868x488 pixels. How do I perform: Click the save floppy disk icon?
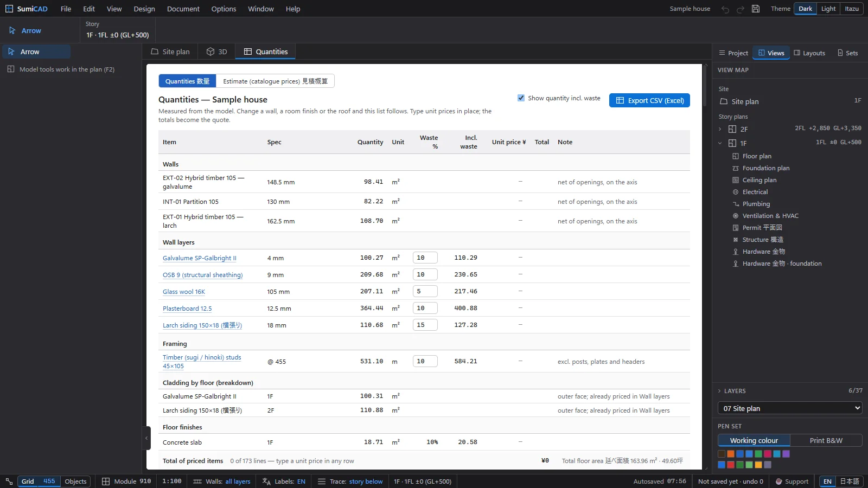[x=756, y=9]
